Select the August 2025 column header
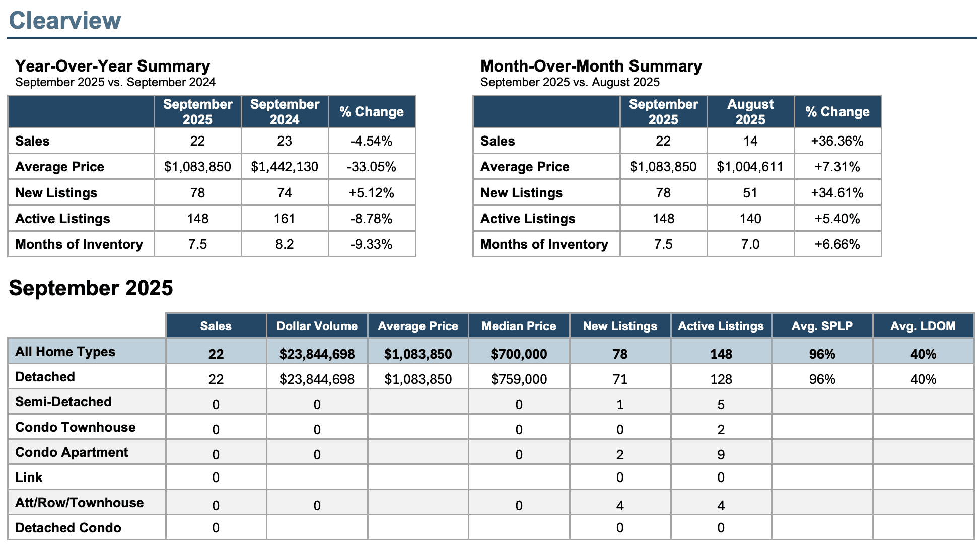The image size is (980, 547). click(x=750, y=112)
